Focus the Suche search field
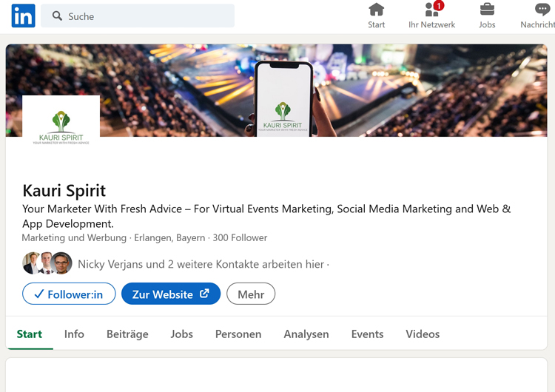555x392 pixels. pos(138,16)
